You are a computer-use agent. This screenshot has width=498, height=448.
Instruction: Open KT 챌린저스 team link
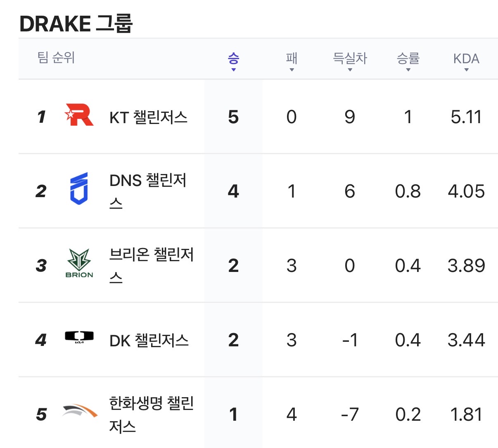click(148, 117)
